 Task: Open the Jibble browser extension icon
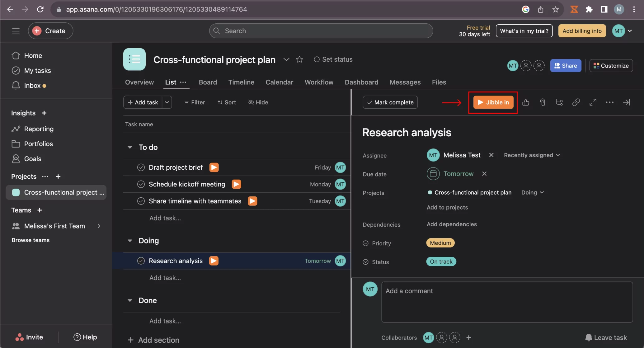click(x=574, y=9)
